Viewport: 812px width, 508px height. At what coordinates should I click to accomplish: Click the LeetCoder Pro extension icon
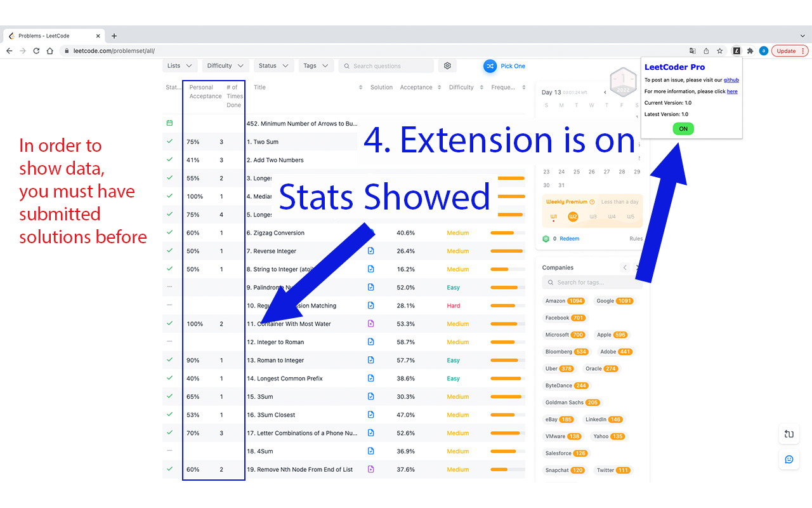pyautogui.click(x=737, y=51)
